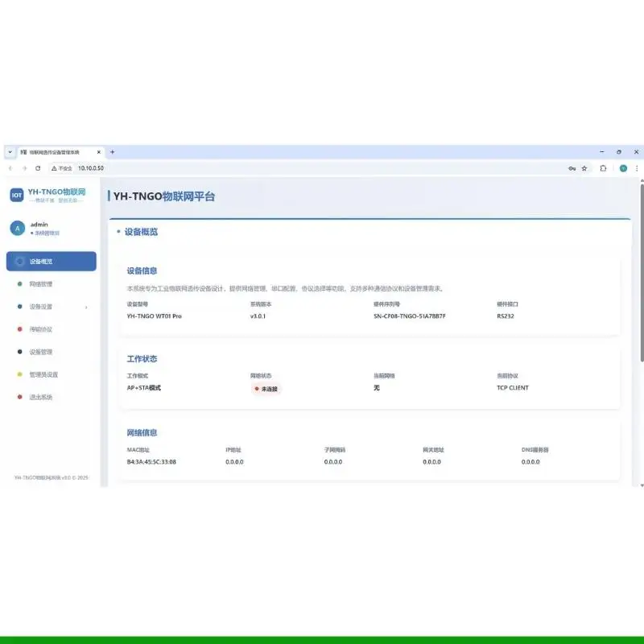644x644 pixels.
Task: Click the IOT logo icon
Action: tap(17, 195)
